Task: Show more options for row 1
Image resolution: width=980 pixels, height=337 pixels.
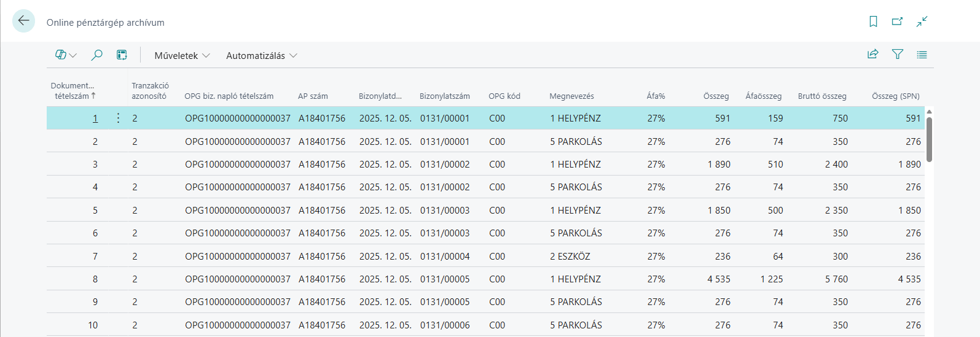Action: point(118,118)
